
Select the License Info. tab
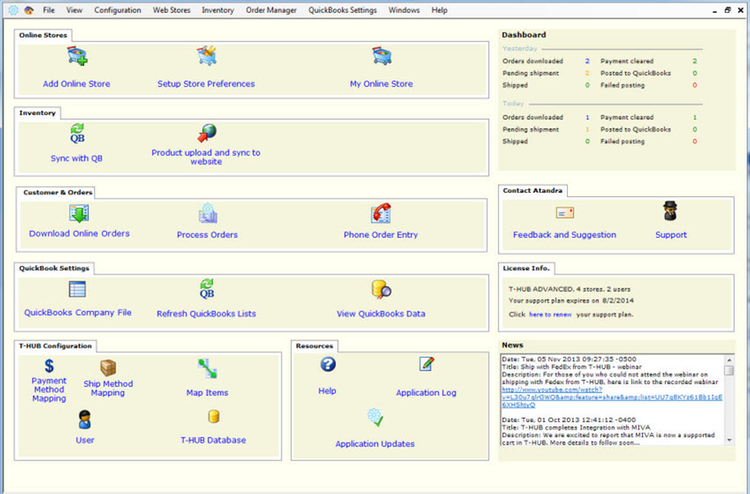(526, 268)
